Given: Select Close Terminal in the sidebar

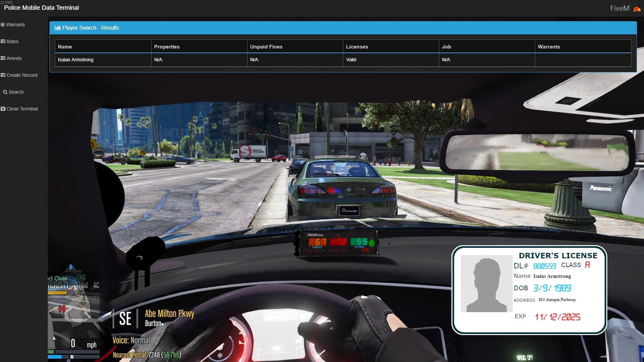Looking at the screenshot, I should pos(19,109).
